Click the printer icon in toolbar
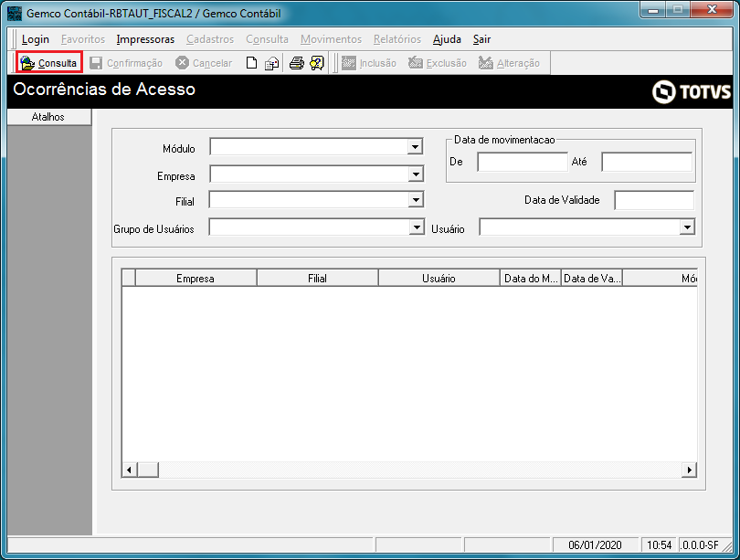 tap(296, 63)
